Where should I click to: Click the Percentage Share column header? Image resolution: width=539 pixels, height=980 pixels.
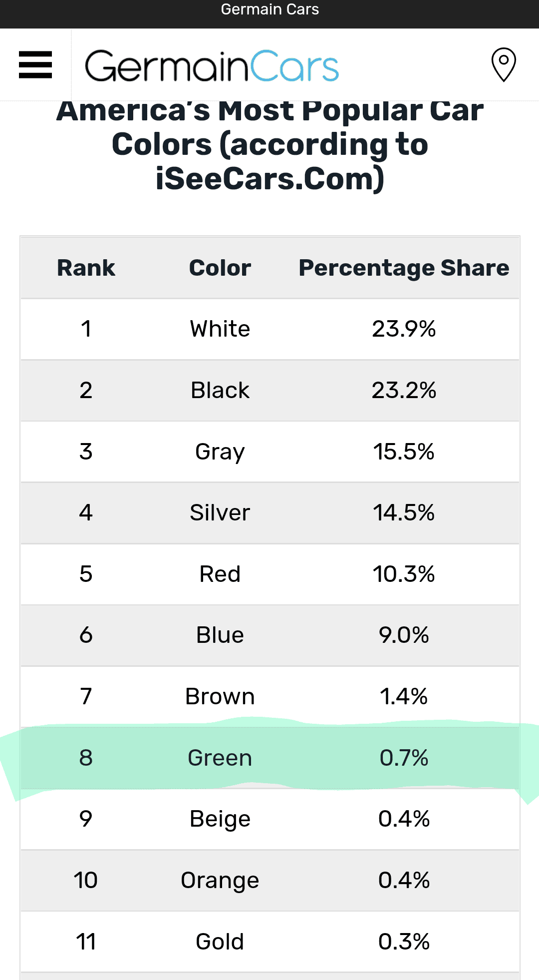[x=404, y=268]
